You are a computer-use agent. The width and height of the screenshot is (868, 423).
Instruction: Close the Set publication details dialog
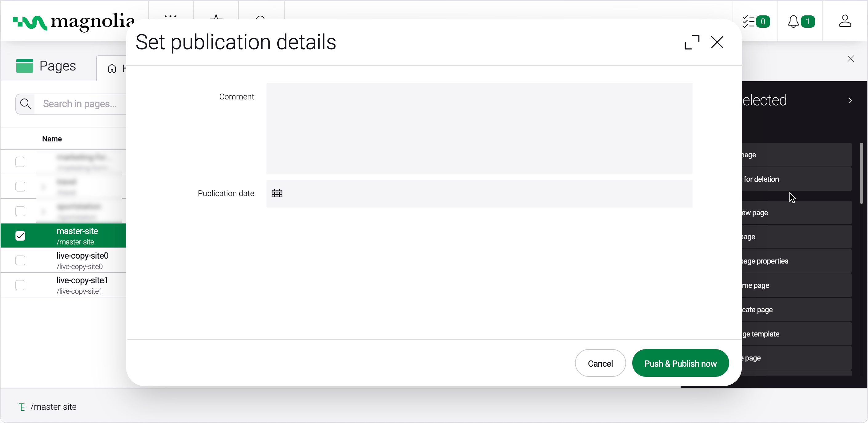tap(717, 42)
